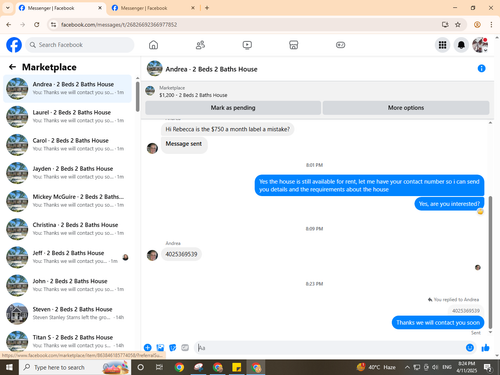500x375 pixels.
Task: Click the reaction emoji under 'are you interested'
Action: point(480,212)
